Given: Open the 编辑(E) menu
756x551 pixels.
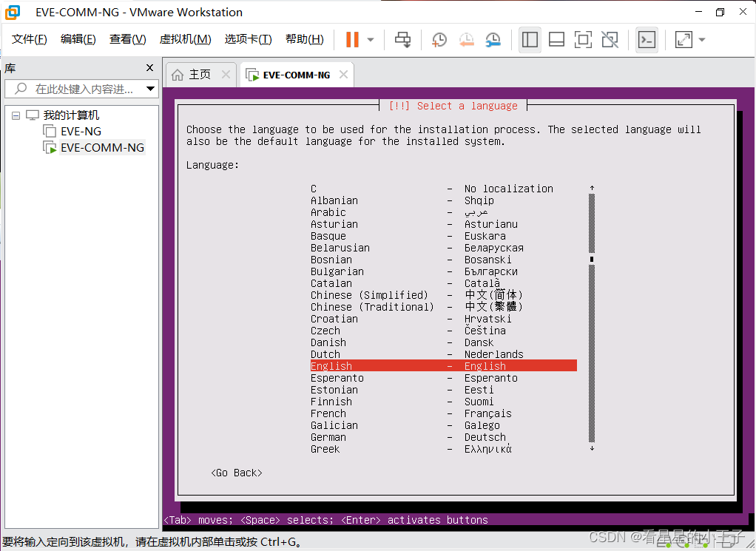Looking at the screenshot, I should 78,39.
